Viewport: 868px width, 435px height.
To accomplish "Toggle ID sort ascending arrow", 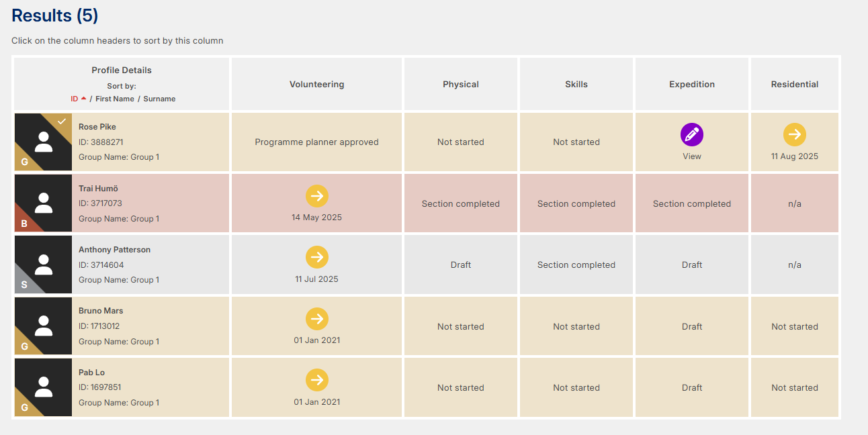I will click(83, 99).
